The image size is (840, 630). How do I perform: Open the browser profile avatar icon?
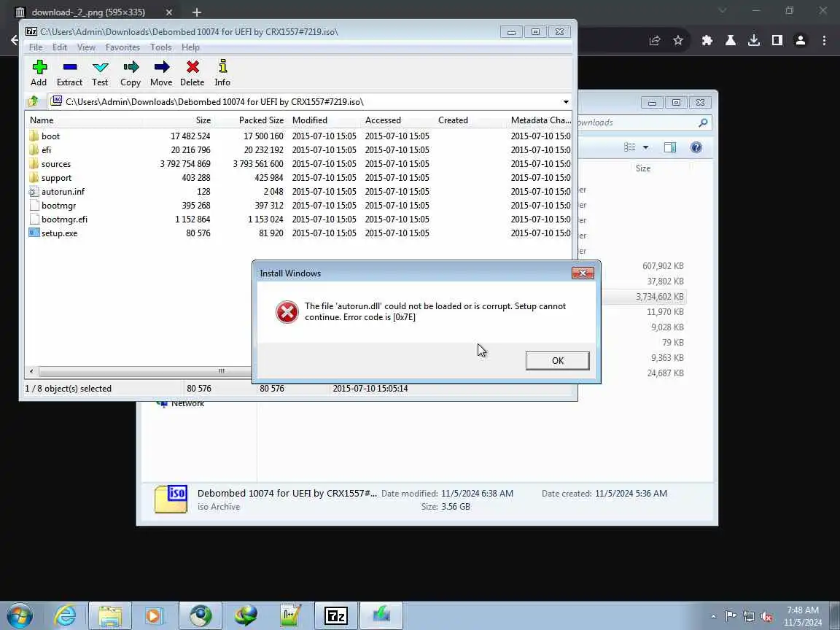click(x=801, y=40)
